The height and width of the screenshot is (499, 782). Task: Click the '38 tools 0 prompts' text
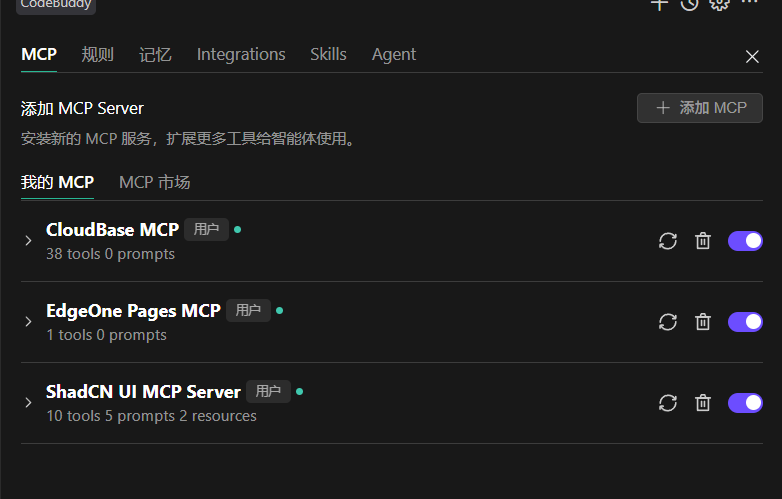point(110,254)
